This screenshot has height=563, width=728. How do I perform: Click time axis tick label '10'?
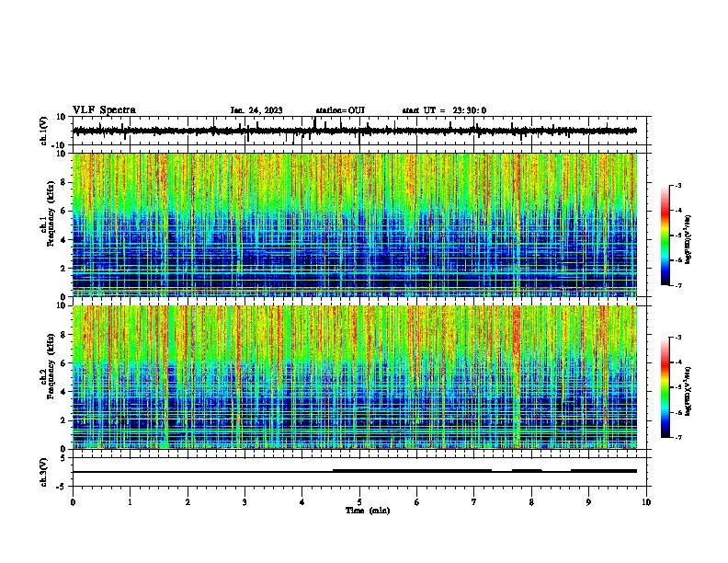pos(646,502)
